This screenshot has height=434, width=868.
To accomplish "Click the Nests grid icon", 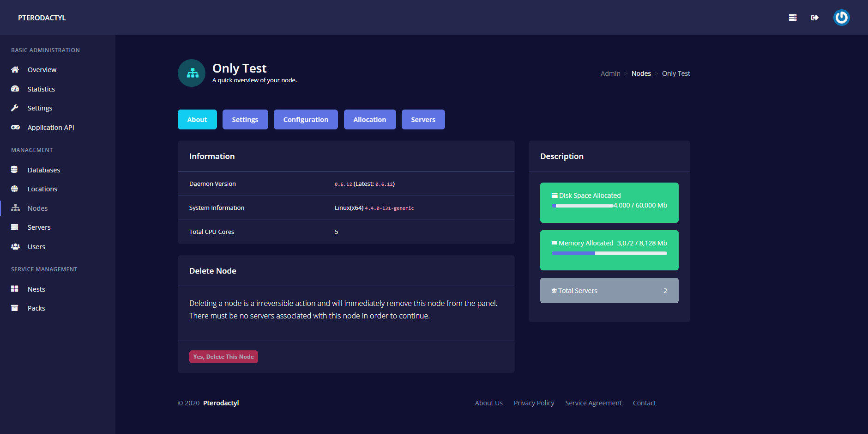I will click(15, 289).
